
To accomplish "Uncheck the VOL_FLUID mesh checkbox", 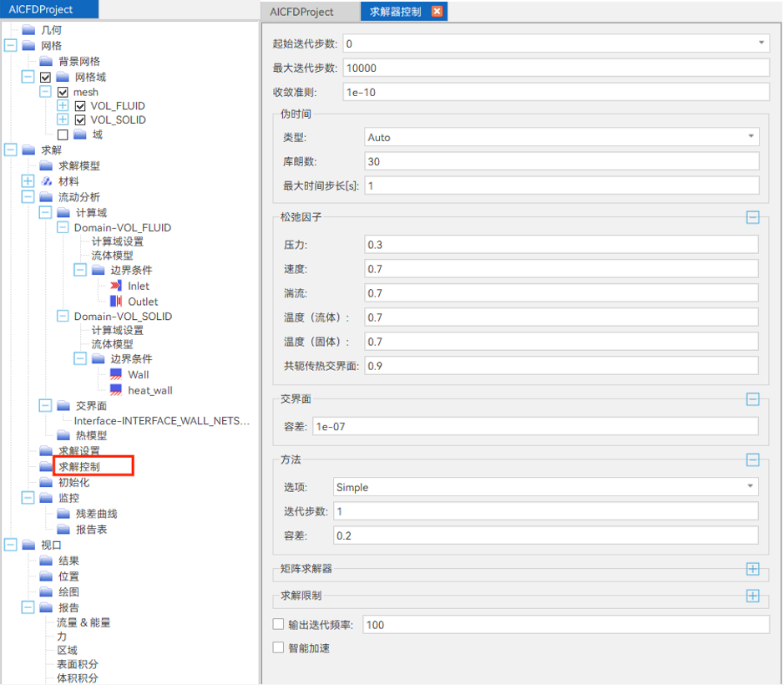I will coord(79,106).
